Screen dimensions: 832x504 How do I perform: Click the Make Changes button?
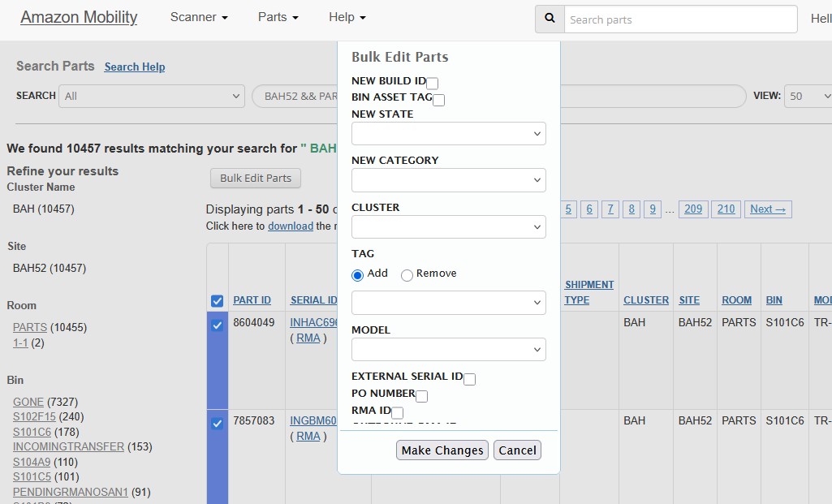(x=442, y=450)
